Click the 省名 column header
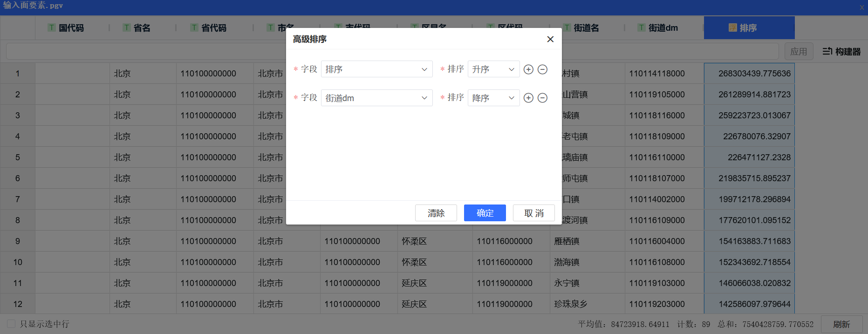This screenshot has width=868, height=334. (142, 28)
